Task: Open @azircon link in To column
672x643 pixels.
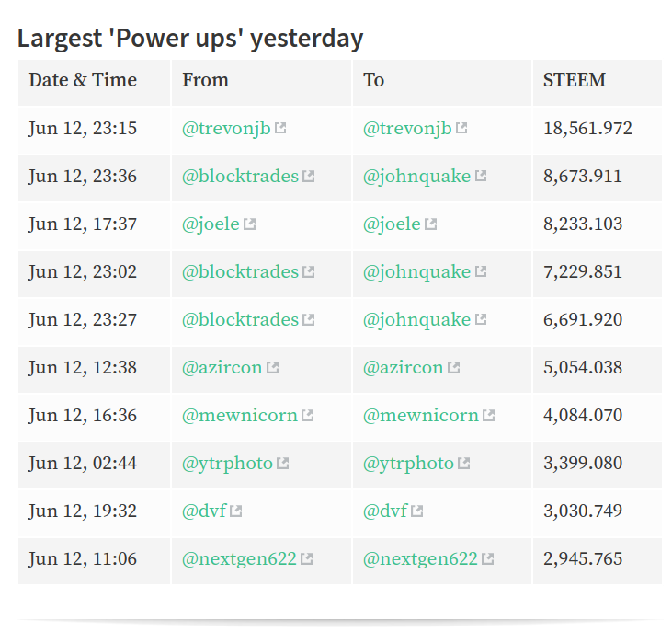Action: coord(403,368)
